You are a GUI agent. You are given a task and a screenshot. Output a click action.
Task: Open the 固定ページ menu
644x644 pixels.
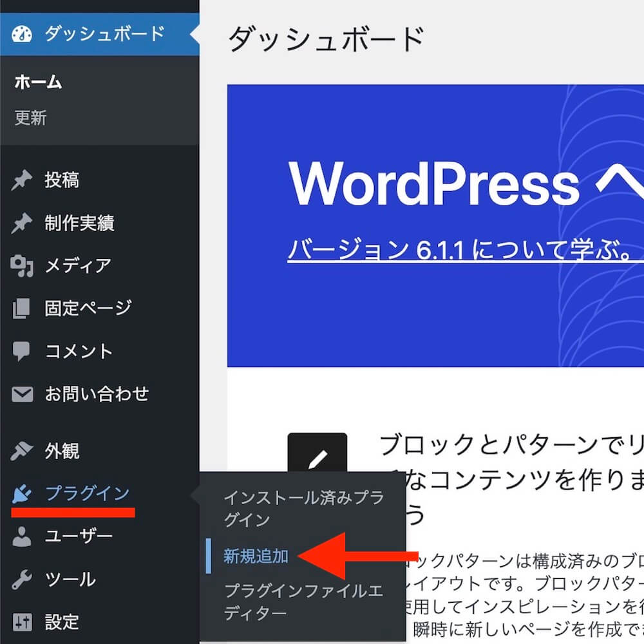(100, 308)
